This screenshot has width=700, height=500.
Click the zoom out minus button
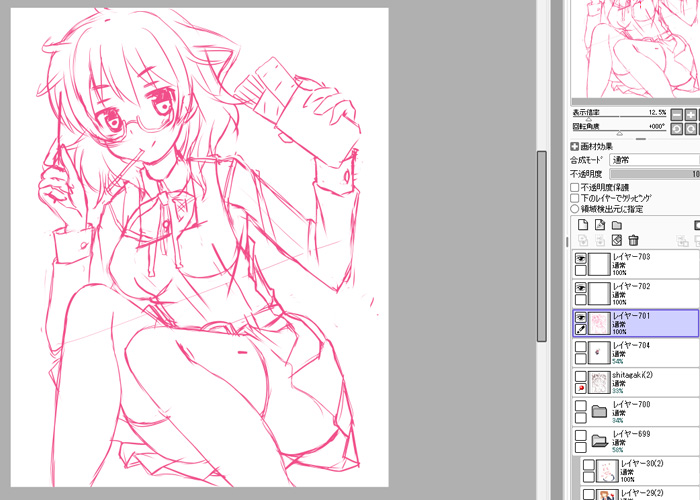[x=677, y=114]
